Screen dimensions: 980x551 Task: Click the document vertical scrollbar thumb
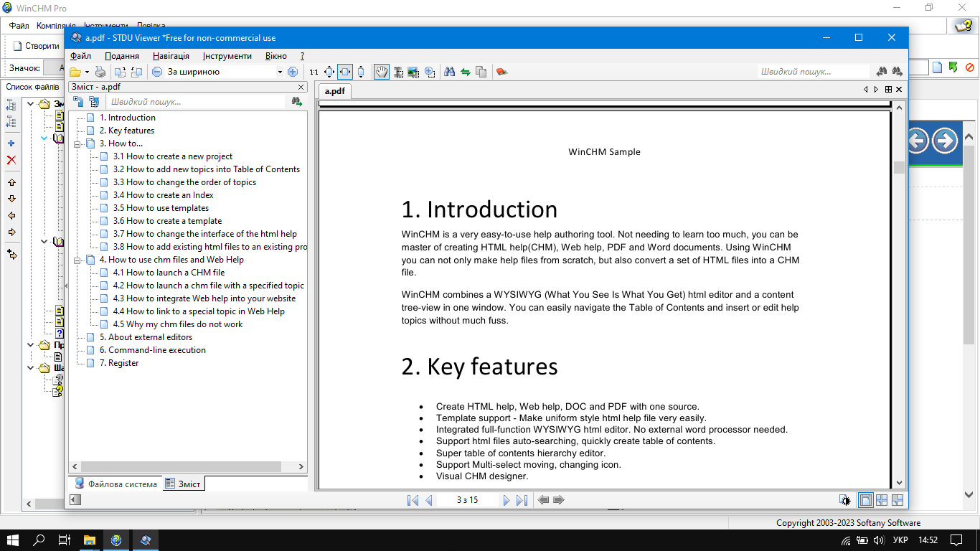(x=899, y=167)
